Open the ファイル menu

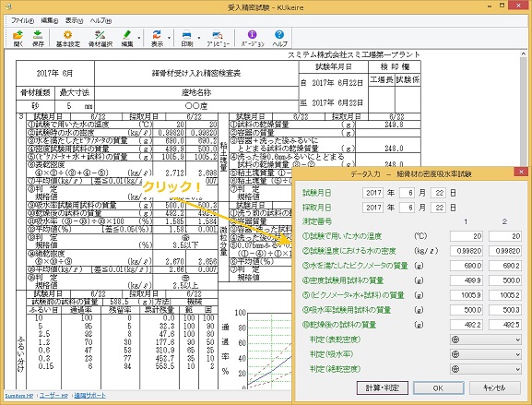(x=22, y=20)
